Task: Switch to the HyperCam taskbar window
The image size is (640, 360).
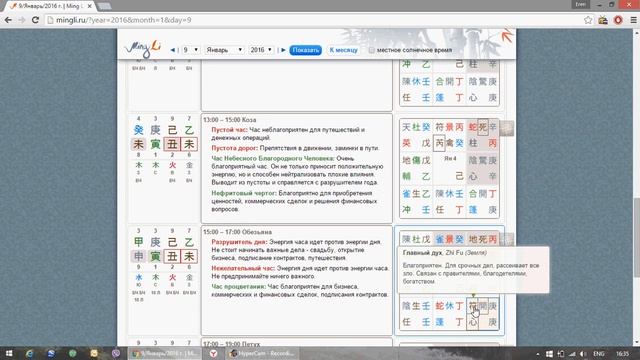Action: coord(262,353)
